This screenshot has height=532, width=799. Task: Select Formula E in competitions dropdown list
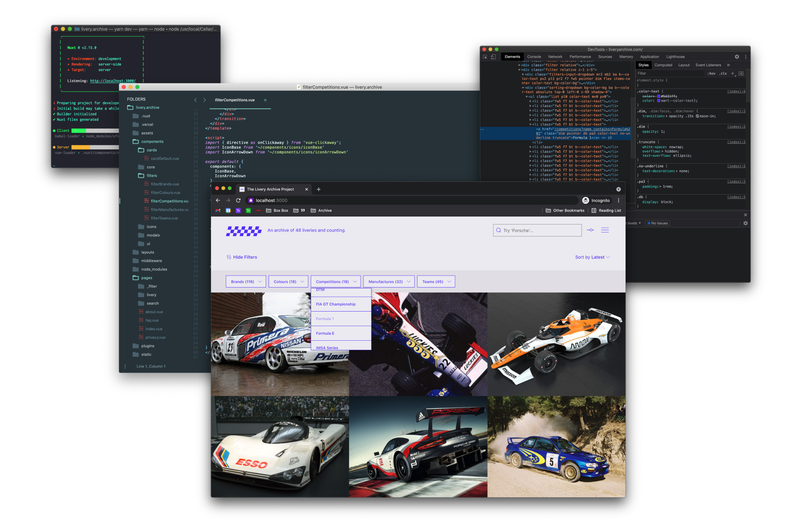[341, 333]
